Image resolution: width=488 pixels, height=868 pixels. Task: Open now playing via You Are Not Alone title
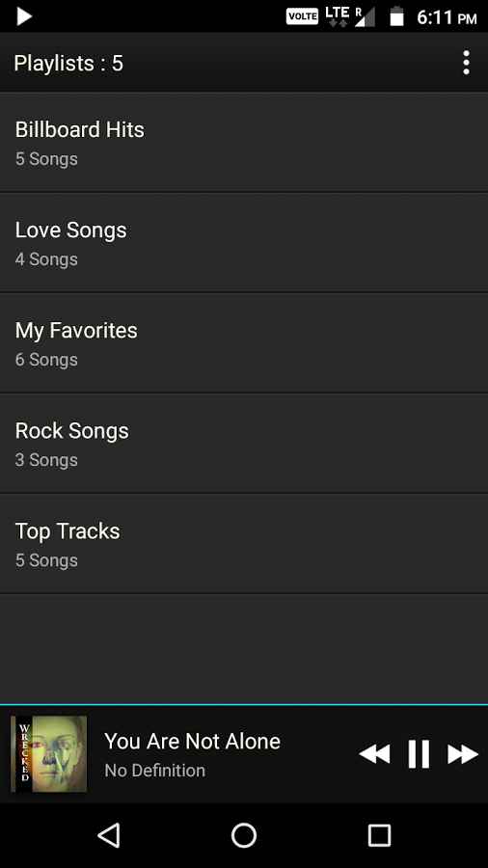(x=192, y=742)
